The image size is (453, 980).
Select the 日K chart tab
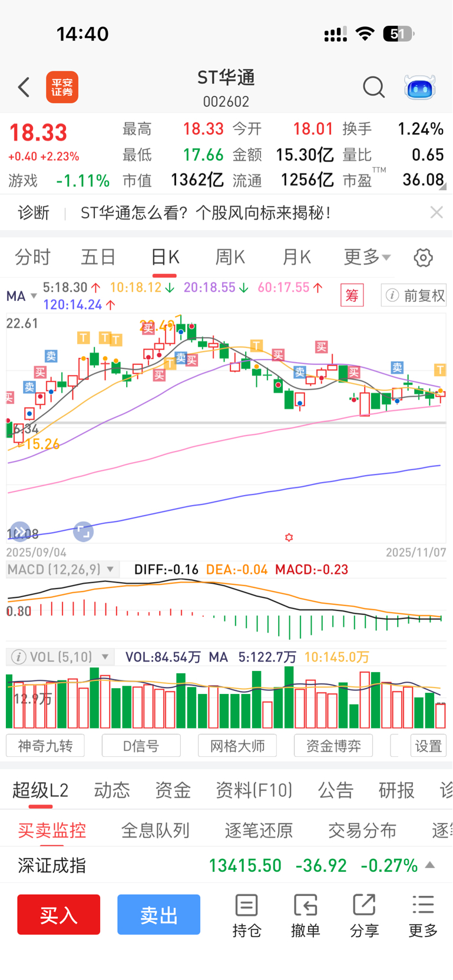(165, 257)
